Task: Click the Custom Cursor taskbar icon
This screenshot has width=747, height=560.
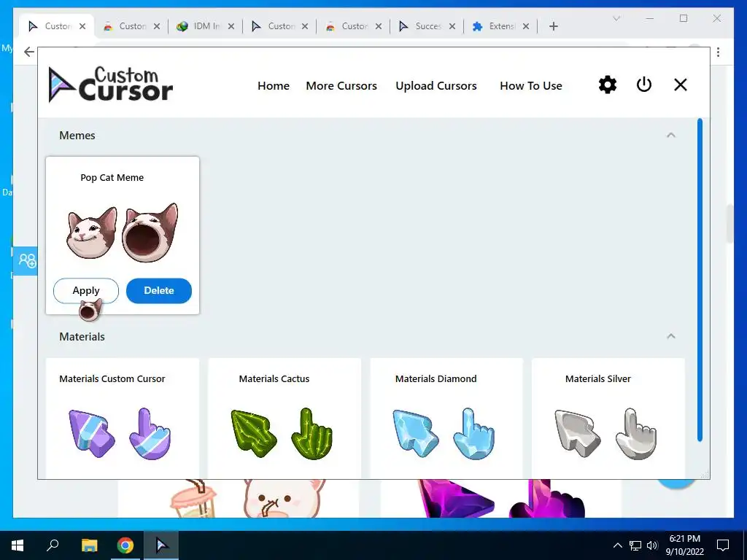Action: (x=162, y=545)
